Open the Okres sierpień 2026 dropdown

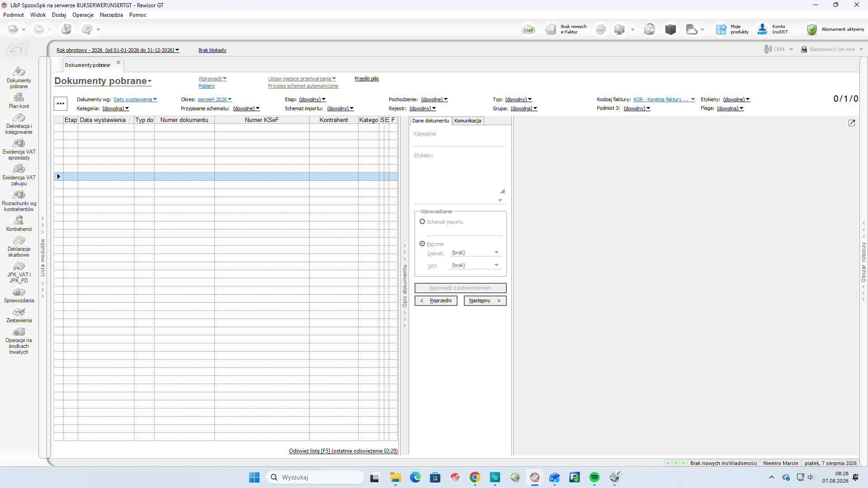(215, 99)
